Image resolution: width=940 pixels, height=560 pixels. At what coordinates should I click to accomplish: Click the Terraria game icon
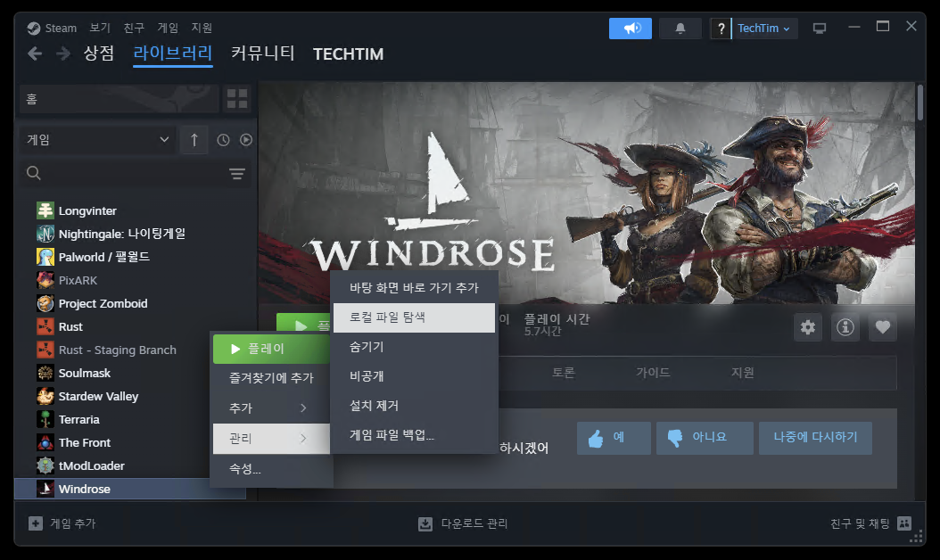45,419
